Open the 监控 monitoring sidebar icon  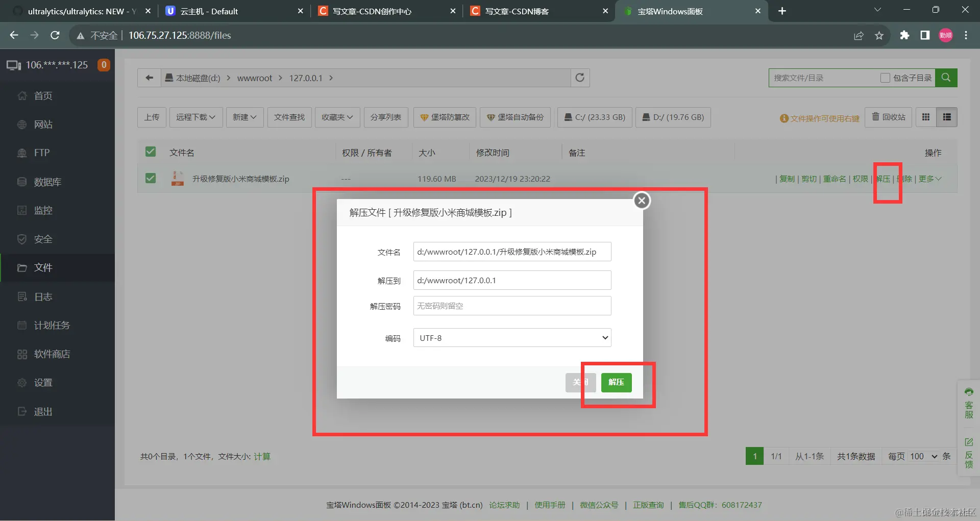[43, 210]
